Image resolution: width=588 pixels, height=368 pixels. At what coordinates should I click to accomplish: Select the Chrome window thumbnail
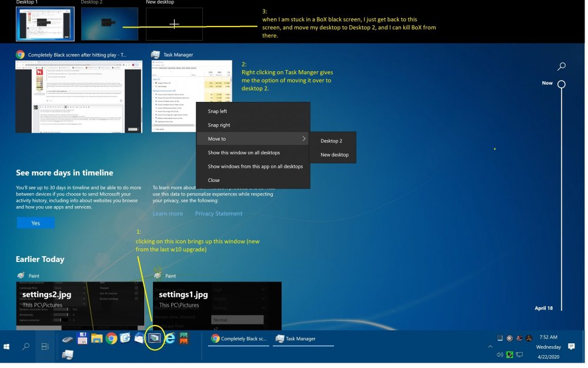[x=79, y=97]
